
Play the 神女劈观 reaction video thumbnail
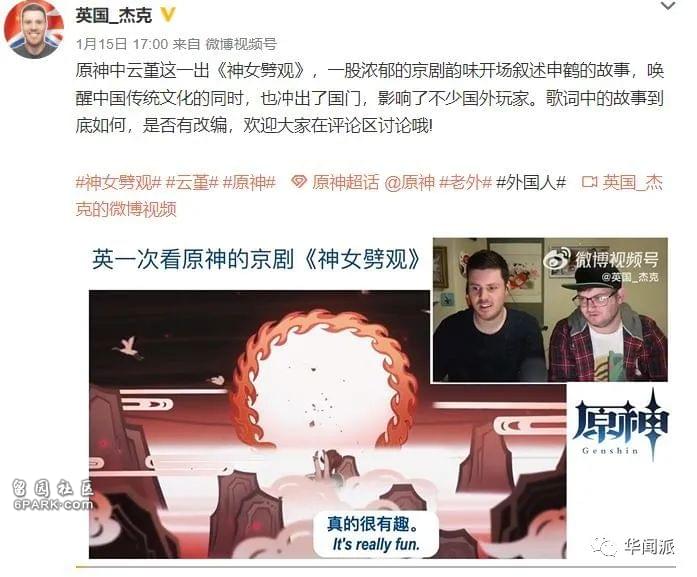[378, 398]
